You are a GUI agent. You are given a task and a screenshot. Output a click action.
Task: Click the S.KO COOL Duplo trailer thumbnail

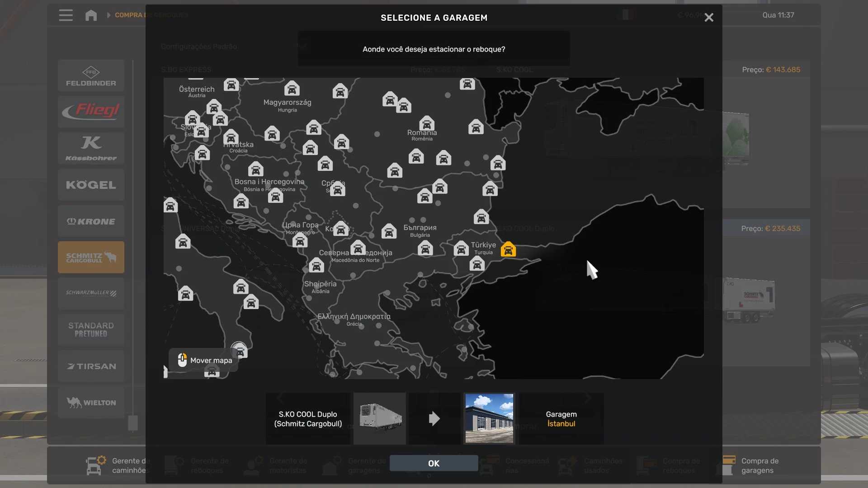tap(380, 418)
